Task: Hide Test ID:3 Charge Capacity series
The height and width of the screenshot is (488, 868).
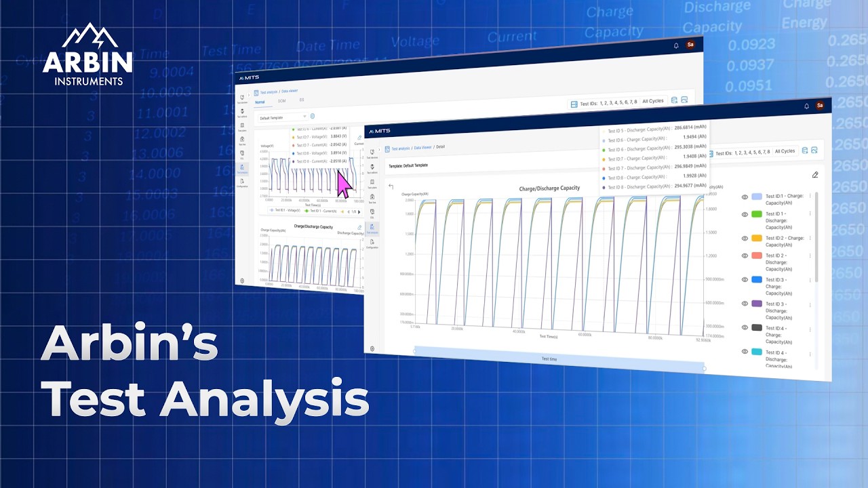Action: pyautogui.click(x=745, y=279)
